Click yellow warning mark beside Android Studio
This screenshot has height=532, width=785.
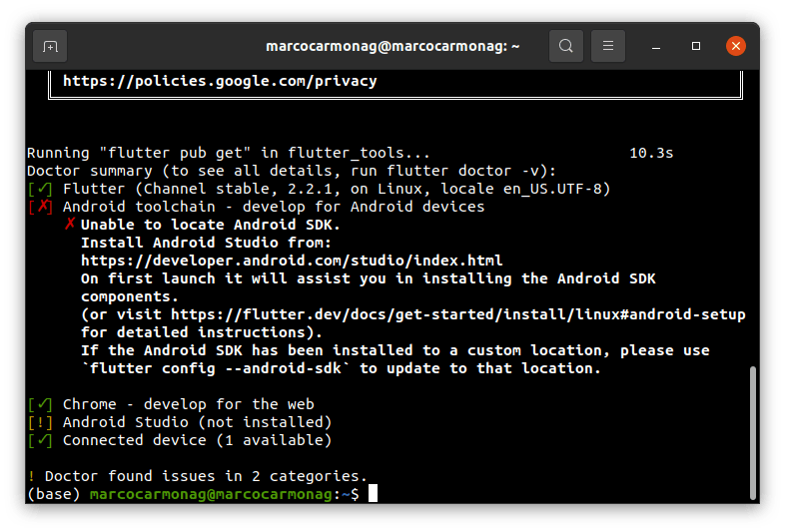tap(40, 422)
